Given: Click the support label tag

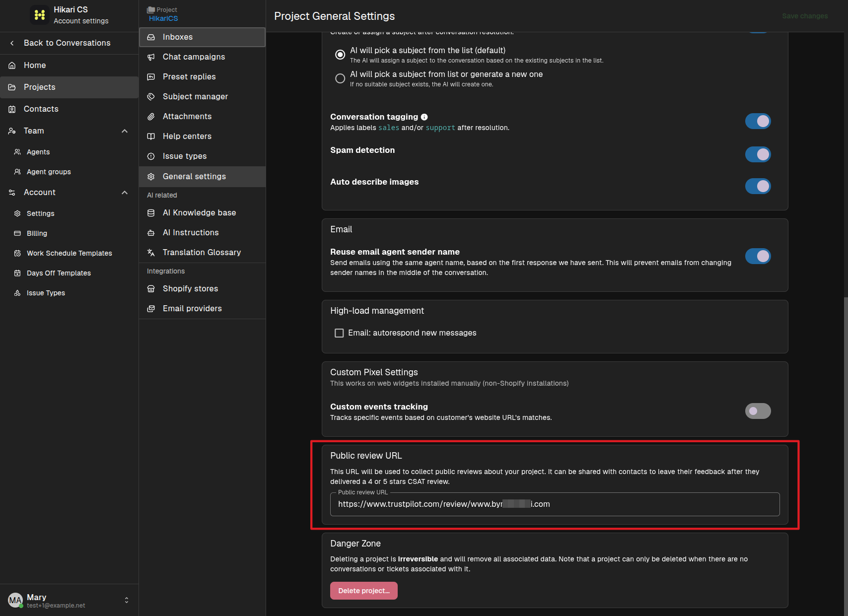Looking at the screenshot, I should point(440,128).
